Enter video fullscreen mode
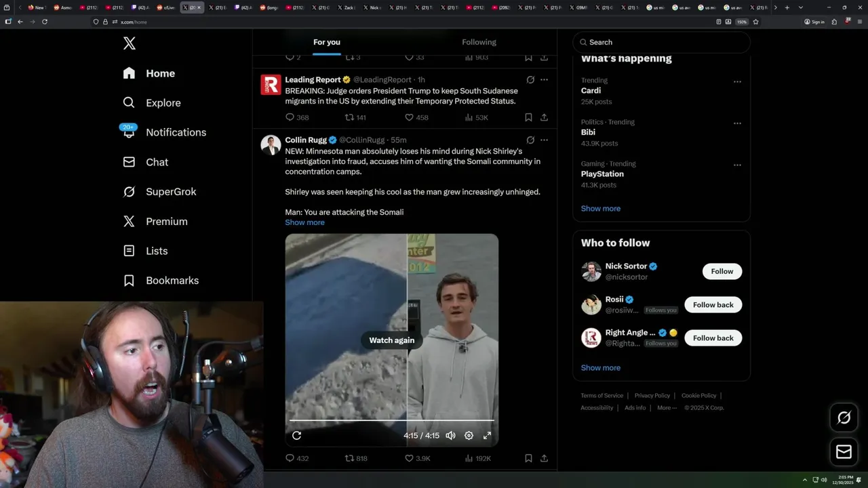This screenshot has height=488, width=868. 487,436
